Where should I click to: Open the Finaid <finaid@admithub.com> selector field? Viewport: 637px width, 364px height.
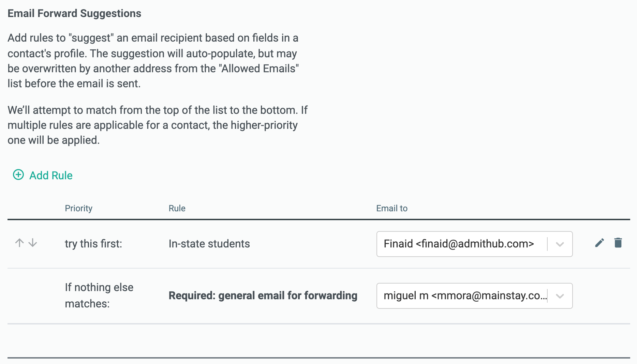point(474,244)
